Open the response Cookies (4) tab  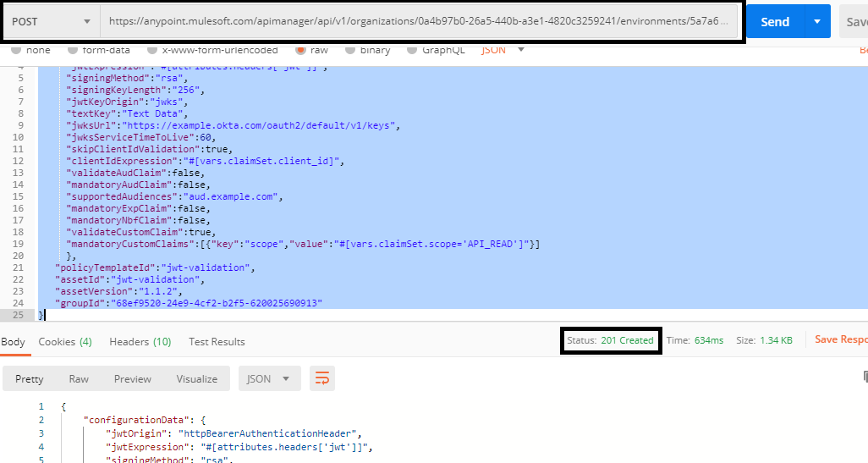click(65, 342)
